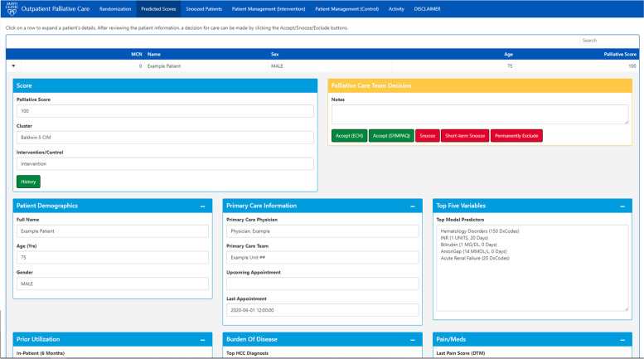Image resolution: width=644 pixels, height=359 pixels.
Task: View score History
Action: tap(28, 182)
